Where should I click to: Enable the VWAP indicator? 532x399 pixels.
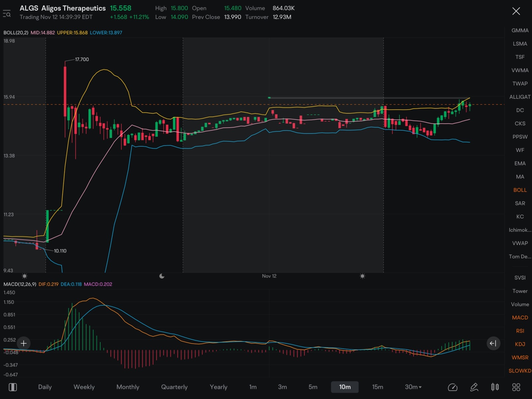[x=520, y=243]
